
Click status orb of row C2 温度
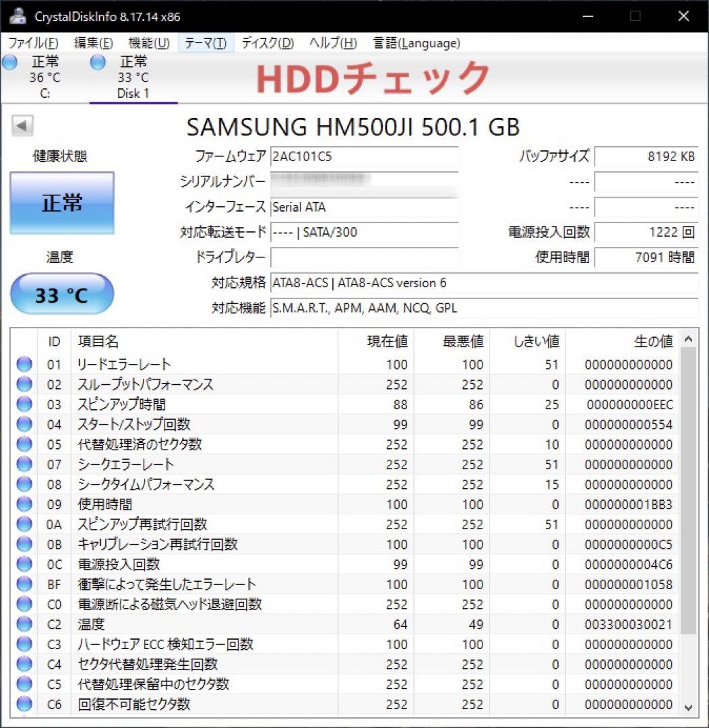(24, 624)
